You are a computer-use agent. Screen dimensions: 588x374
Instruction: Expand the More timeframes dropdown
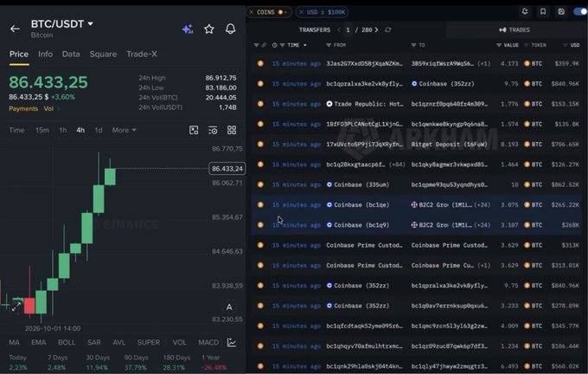(x=125, y=130)
